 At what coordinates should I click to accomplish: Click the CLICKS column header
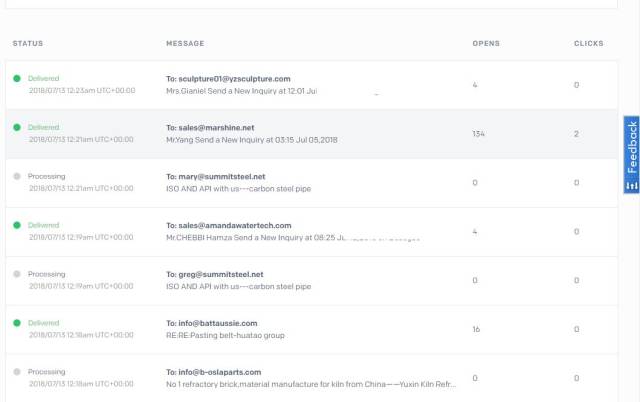[x=588, y=44]
